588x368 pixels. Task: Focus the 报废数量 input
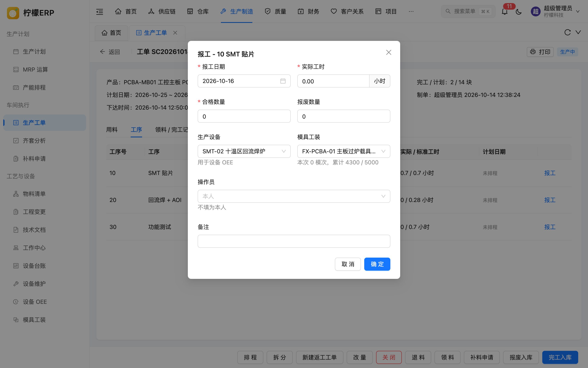pos(344,116)
